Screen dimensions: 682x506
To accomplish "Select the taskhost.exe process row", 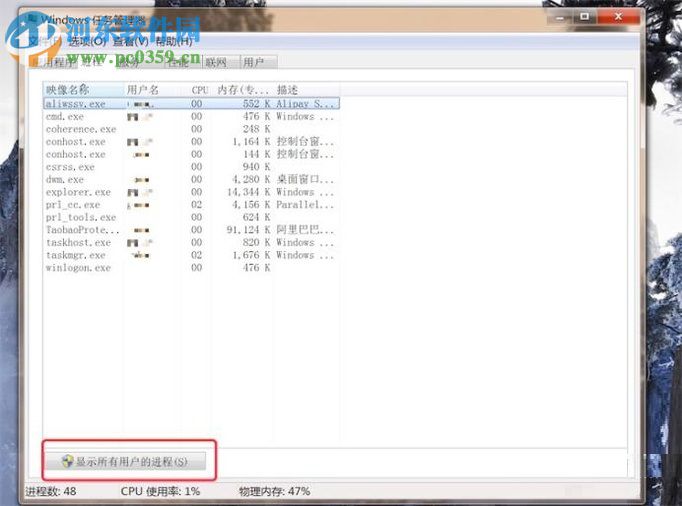I will (x=191, y=242).
